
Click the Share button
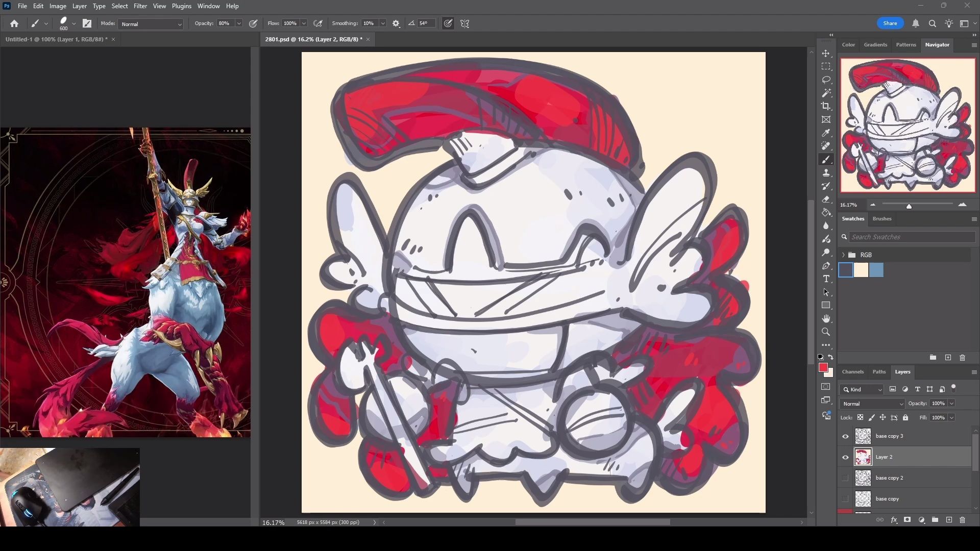click(890, 23)
